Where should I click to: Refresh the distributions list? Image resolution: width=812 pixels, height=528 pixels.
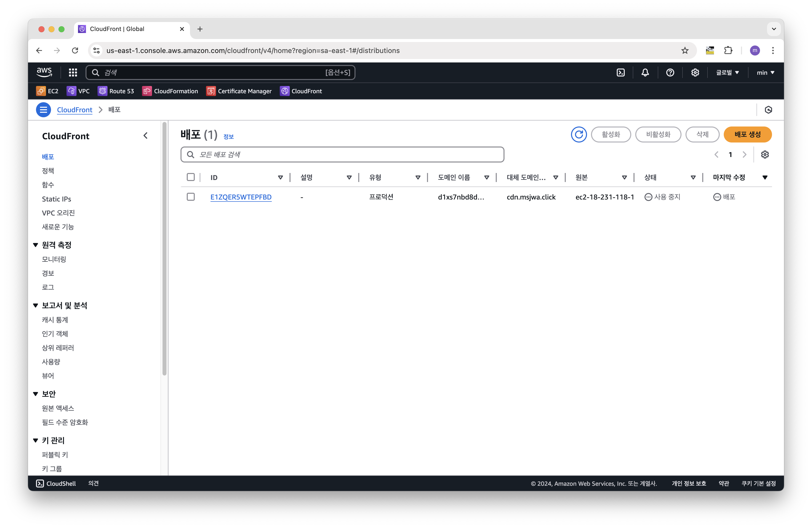tap(579, 134)
